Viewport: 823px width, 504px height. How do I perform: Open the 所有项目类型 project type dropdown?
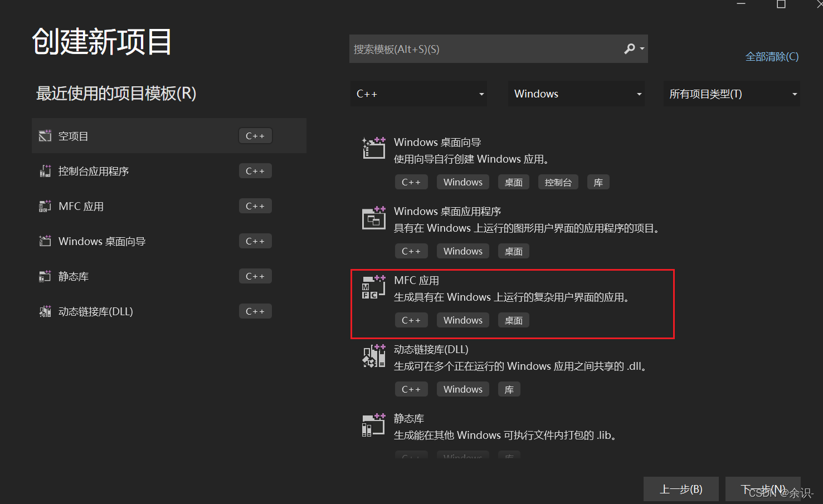pyautogui.click(x=732, y=94)
